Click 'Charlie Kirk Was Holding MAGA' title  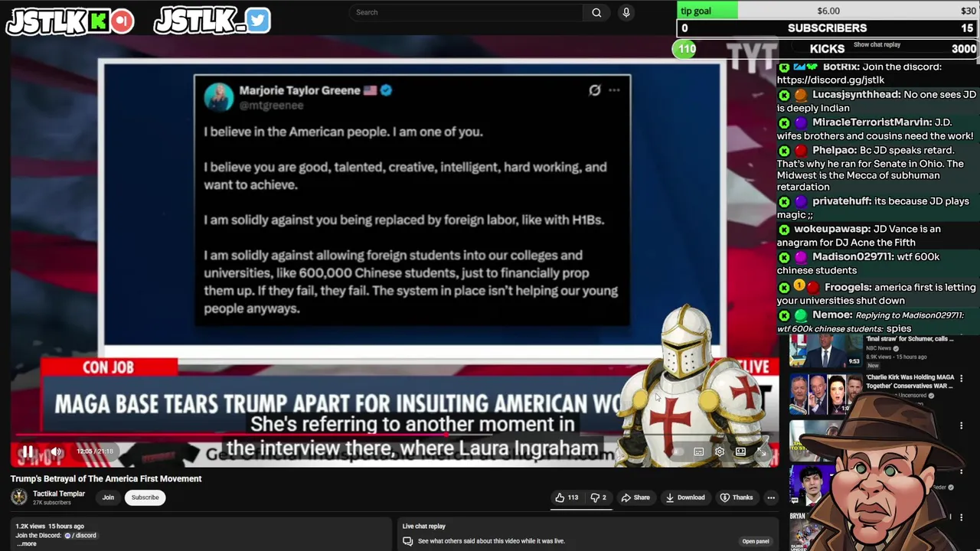click(910, 381)
